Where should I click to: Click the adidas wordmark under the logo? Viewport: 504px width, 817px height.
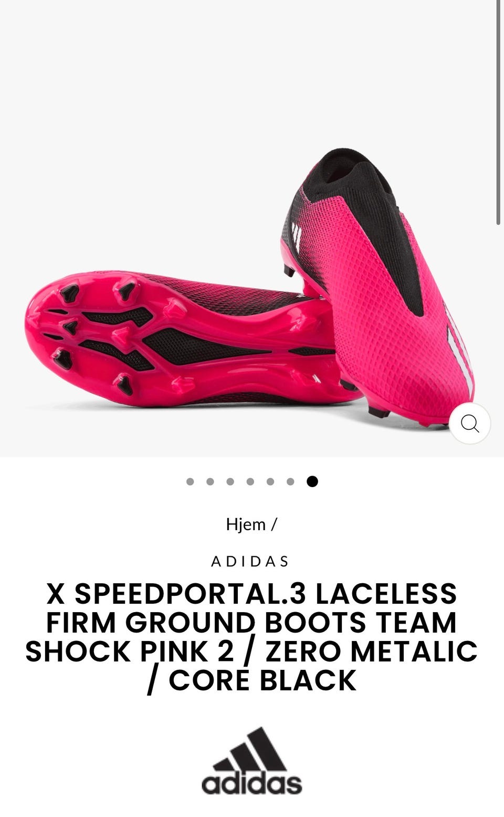point(252,784)
